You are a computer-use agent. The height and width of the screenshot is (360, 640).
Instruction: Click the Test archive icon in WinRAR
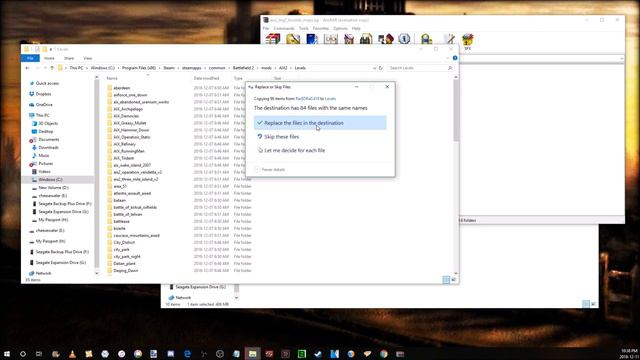[312, 39]
